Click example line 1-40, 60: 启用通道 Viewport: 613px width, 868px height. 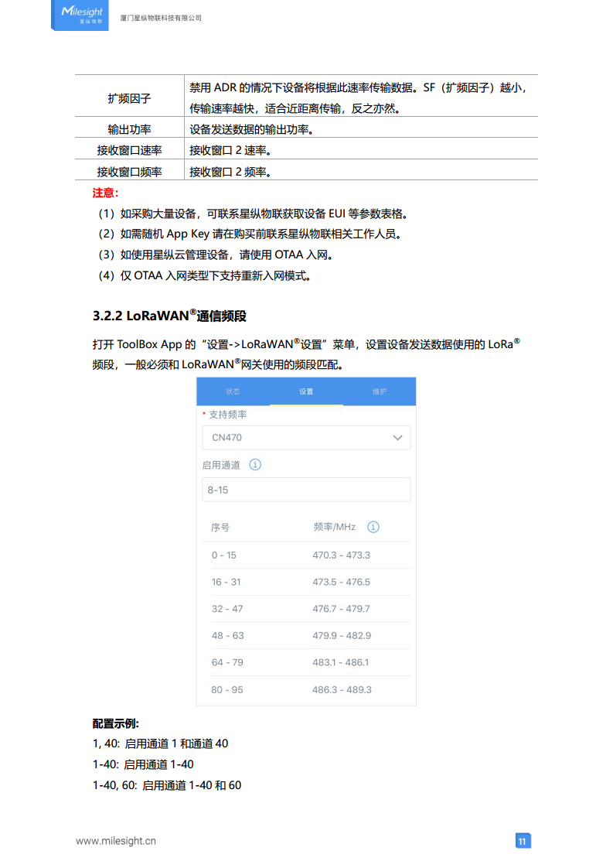tap(167, 785)
